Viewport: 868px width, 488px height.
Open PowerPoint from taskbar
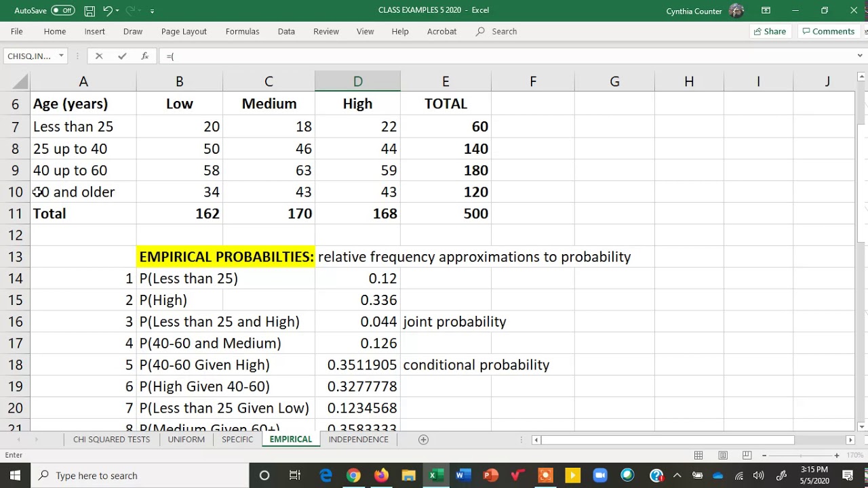point(490,475)
